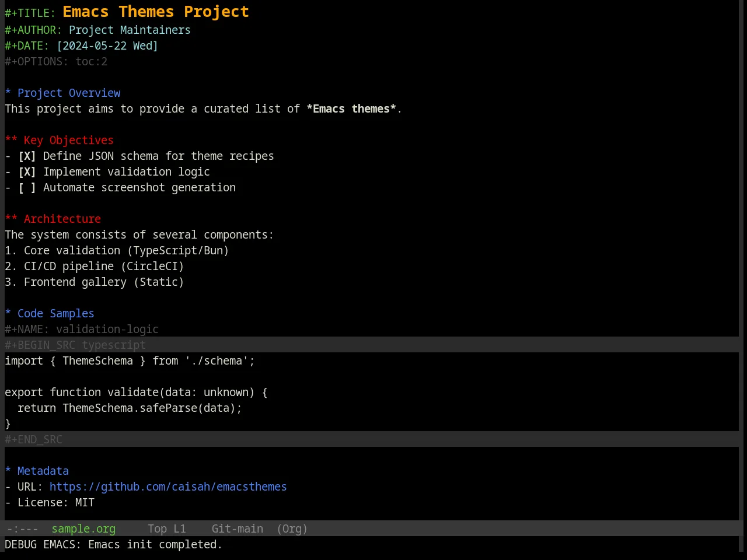Click 'DEBUG EMACS: Emacs init completed.' echo message
The image size is (747, 560).
114,545
